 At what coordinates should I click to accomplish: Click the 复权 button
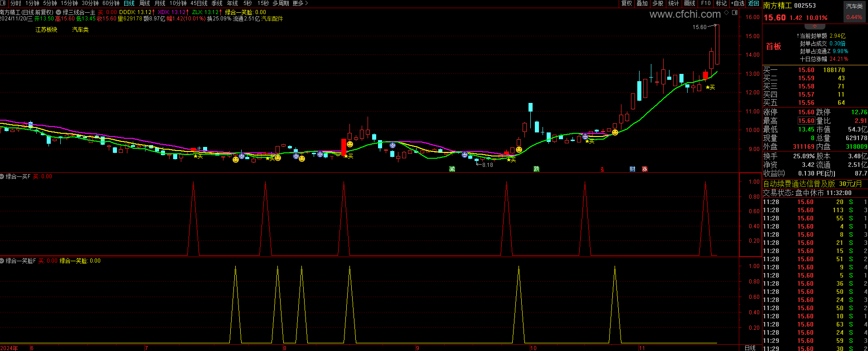[627, 3]
